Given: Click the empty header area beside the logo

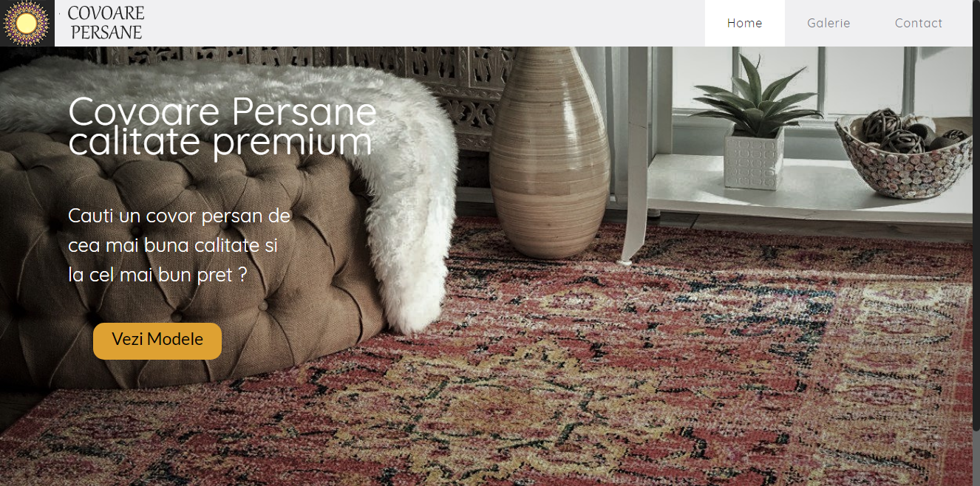Looking at the screenshot, I should [425, 23].
